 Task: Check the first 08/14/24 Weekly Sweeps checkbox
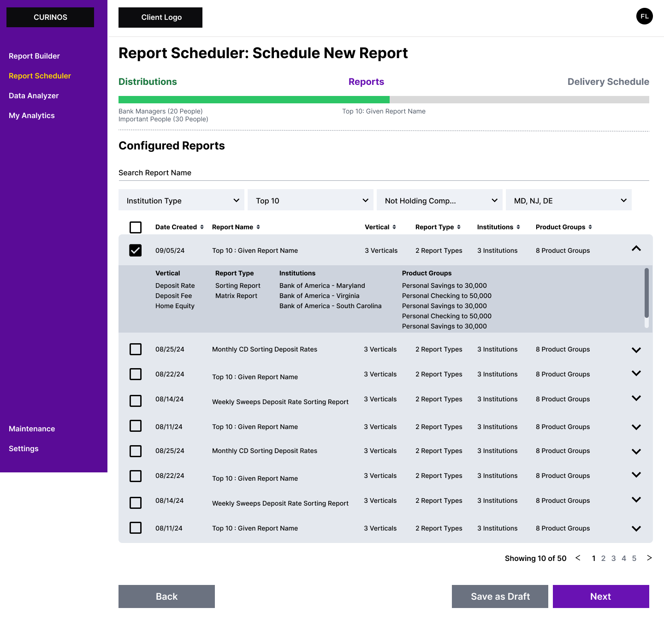pos(136,401)
